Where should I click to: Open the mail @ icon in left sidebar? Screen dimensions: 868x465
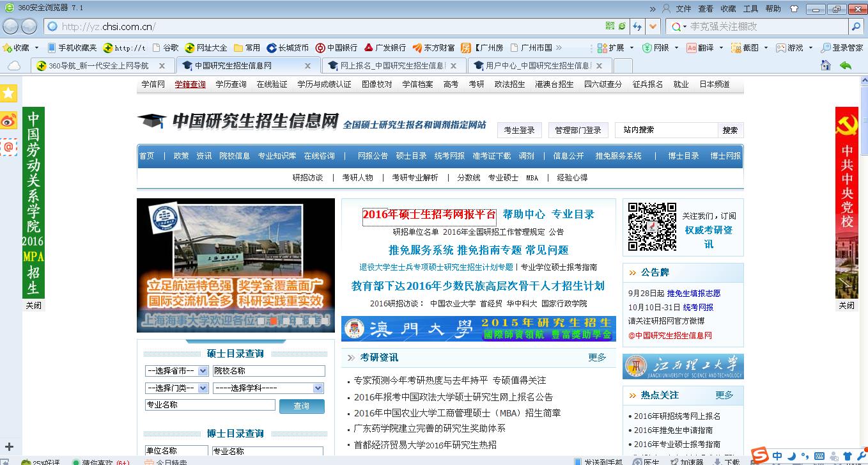[x=8, y=147]
